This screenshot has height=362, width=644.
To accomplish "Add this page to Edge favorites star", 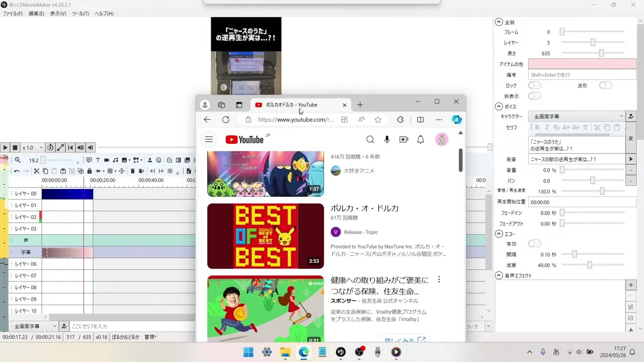I will [378, 120].
